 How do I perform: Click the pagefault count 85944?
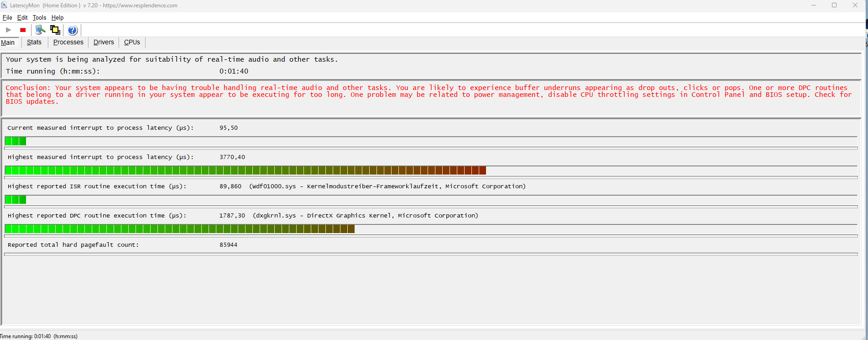(x=228, y=245)
